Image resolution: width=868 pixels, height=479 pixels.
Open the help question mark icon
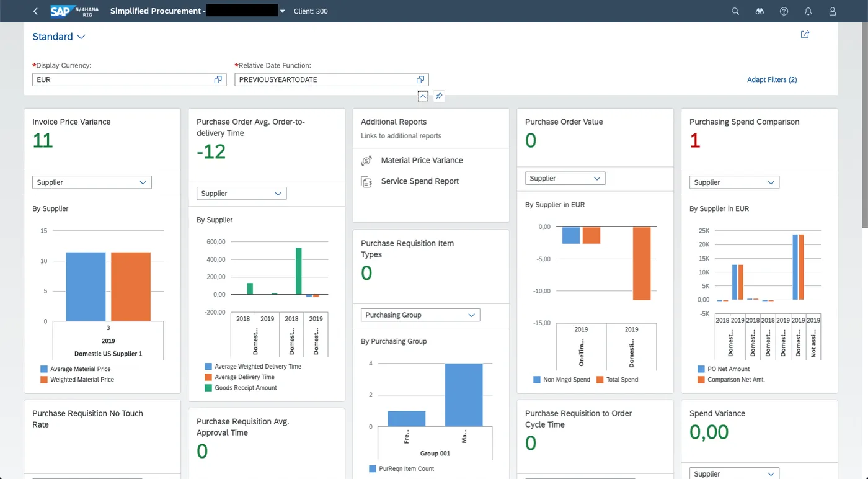784,11
